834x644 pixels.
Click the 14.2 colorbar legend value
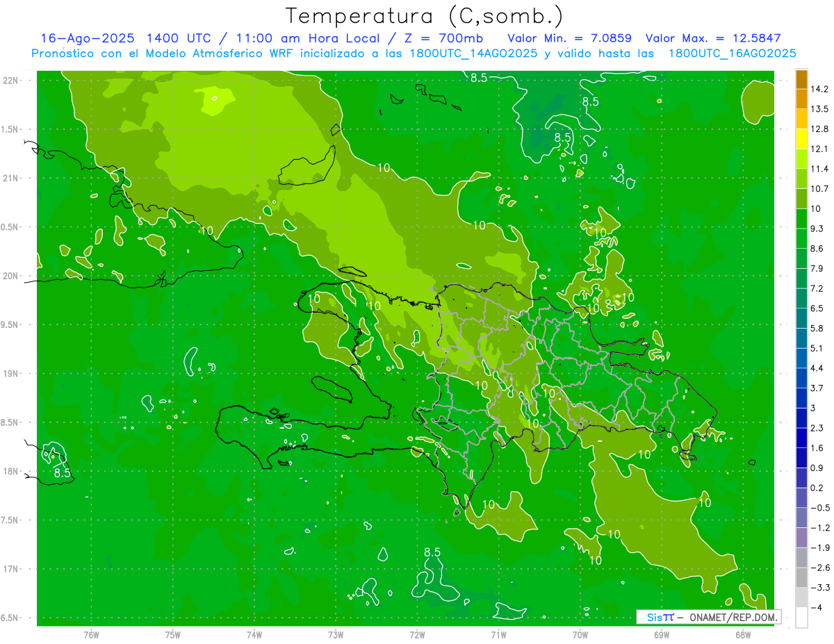click(820, 89)
